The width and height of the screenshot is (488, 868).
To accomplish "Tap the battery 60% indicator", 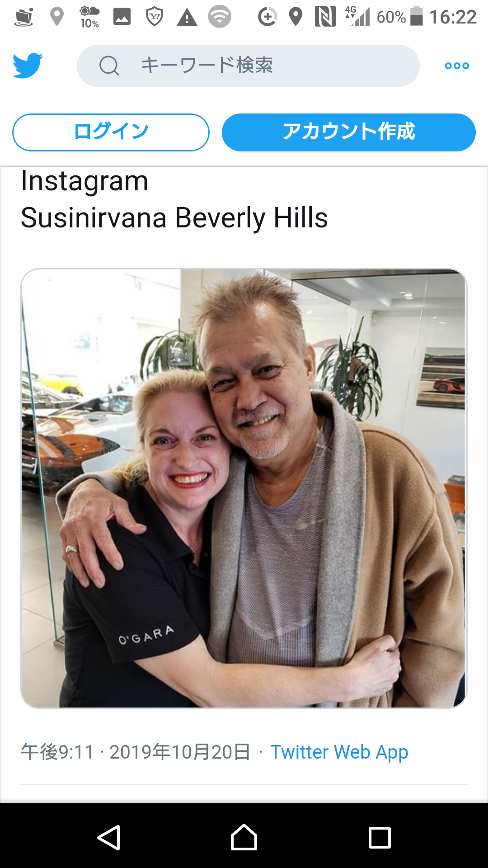I will coord(400,17).
